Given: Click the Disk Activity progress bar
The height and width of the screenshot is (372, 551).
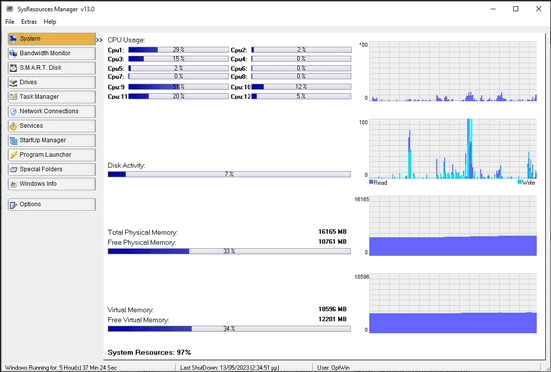Looking at the screenshot, I should [229, 174].
